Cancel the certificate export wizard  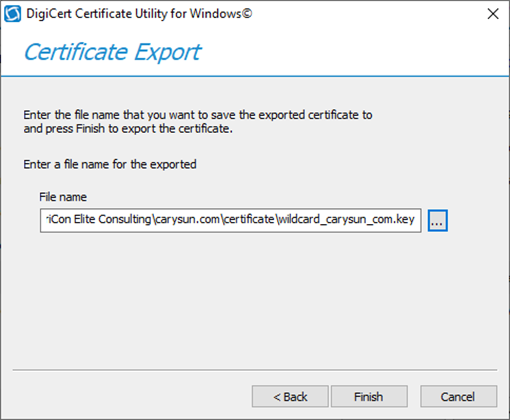(459, 396)
